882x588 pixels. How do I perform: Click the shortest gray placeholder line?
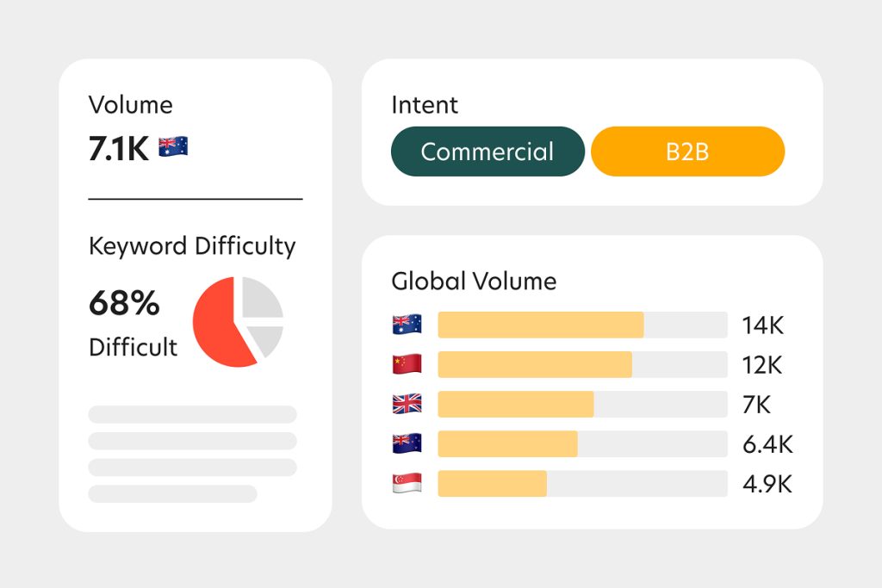point(172,493)
